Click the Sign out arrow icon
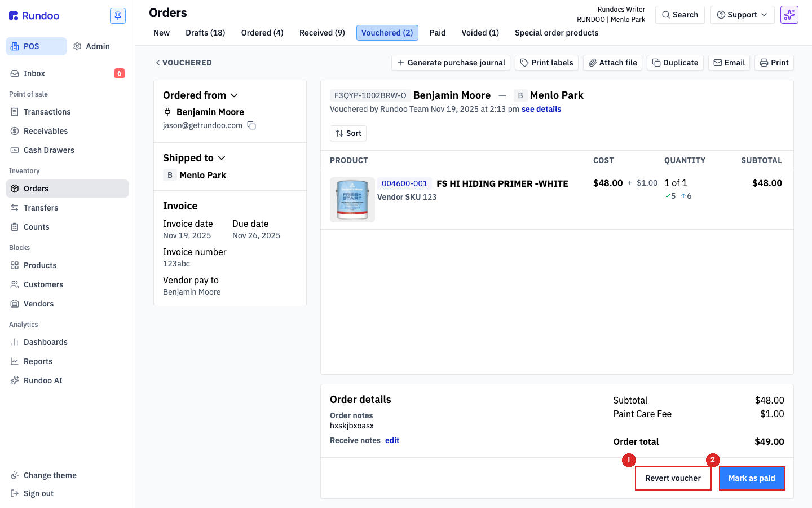 [x=15, y=493]
